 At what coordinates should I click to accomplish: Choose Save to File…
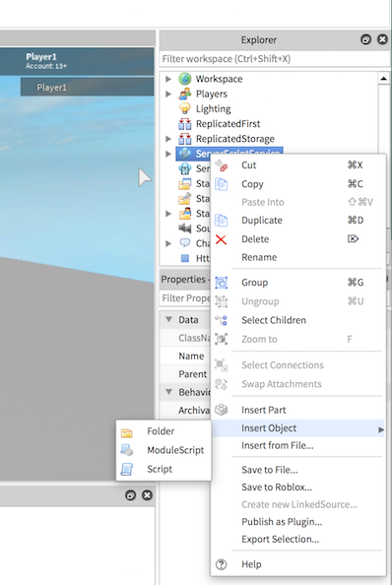(x=298, y=470)
